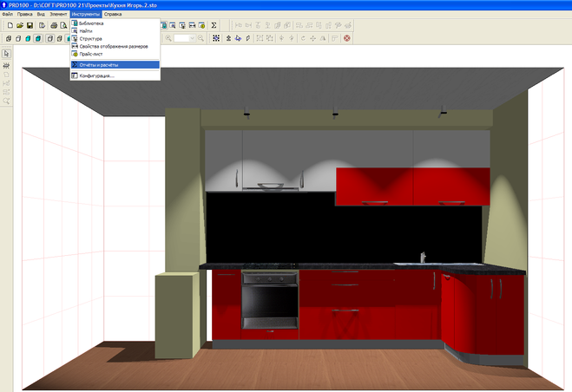Click the group elements icon

pos(260,38)
